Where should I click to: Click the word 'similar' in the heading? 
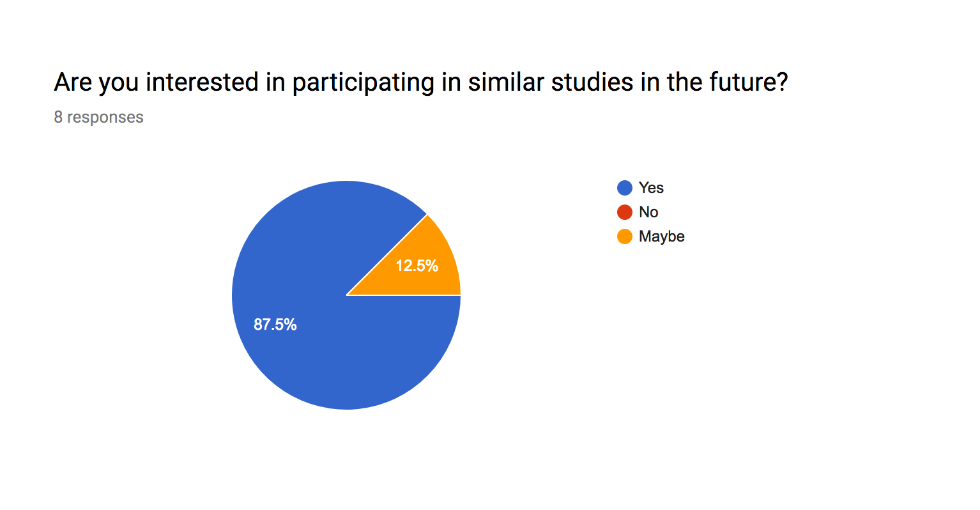505,82
